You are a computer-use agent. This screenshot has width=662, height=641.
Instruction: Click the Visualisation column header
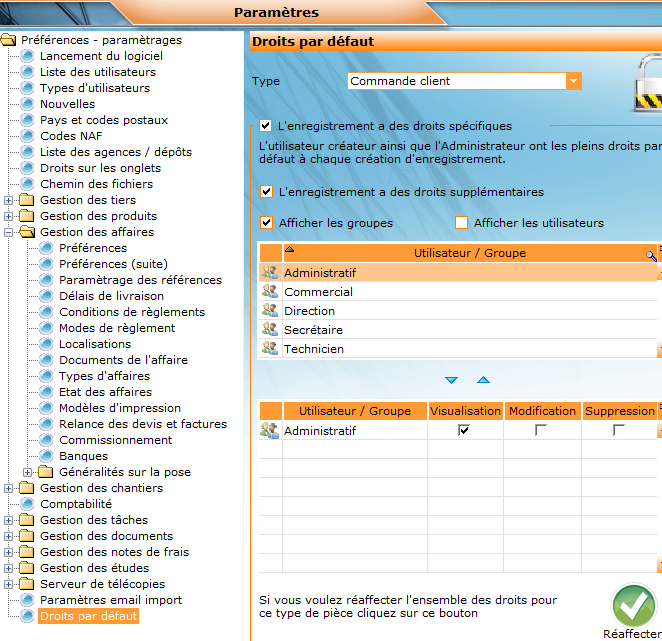465,411
